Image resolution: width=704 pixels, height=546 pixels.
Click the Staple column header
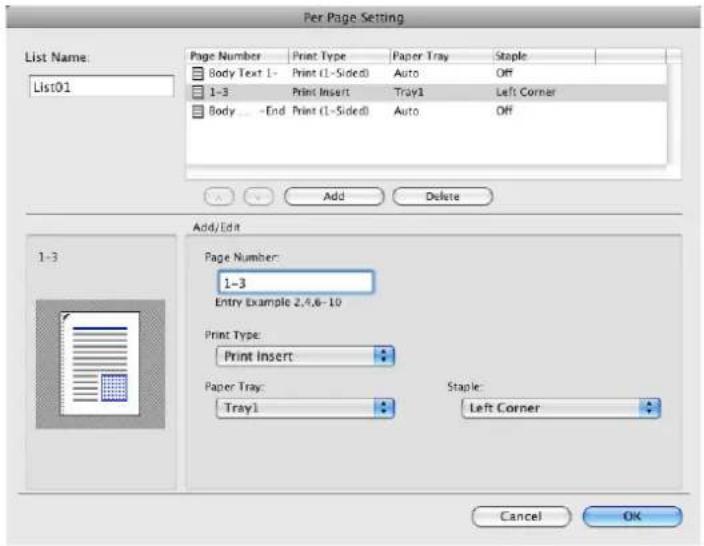[544, 56]
